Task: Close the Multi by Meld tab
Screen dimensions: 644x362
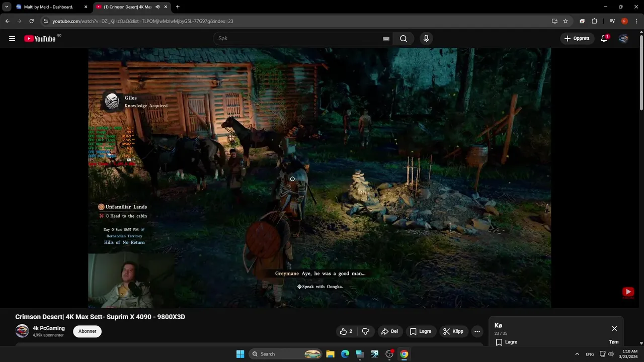Action: click(x=86, y=7)
